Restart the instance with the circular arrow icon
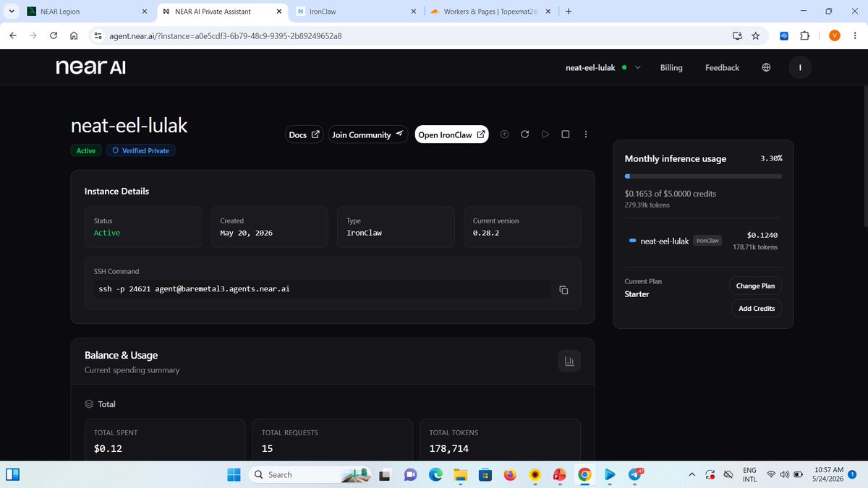 [525, 134]
